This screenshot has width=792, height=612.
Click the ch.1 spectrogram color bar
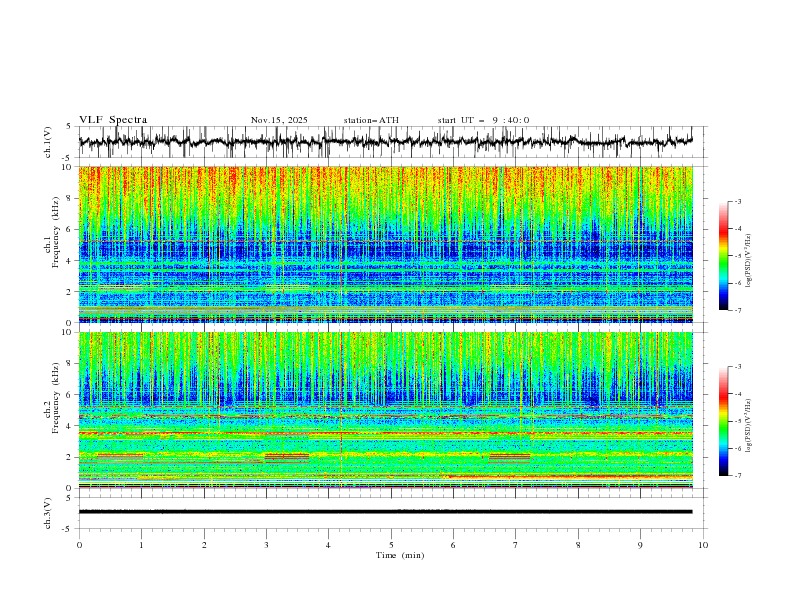pyautogui.click(x=723, y=256)
